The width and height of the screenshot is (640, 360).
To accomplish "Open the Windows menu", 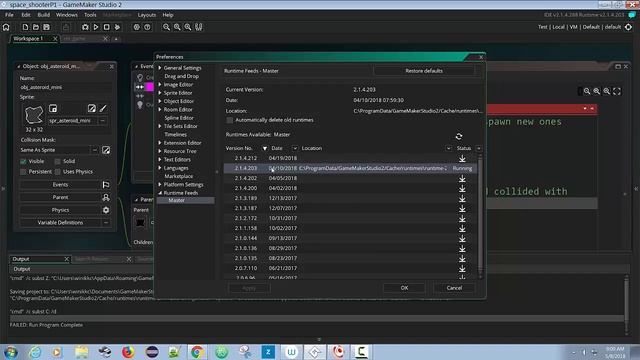I will click(x=67, y=15).
